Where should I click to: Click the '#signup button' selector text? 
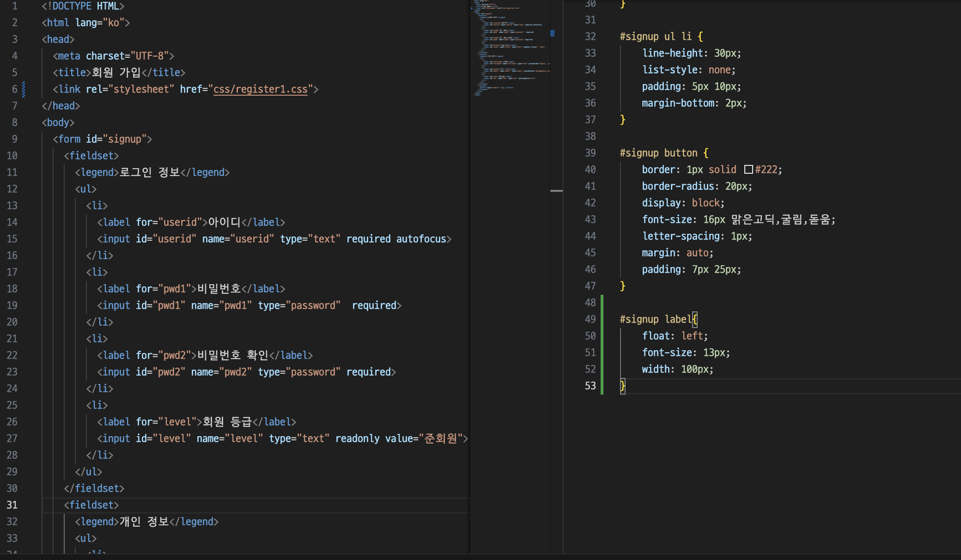point(658,153)
